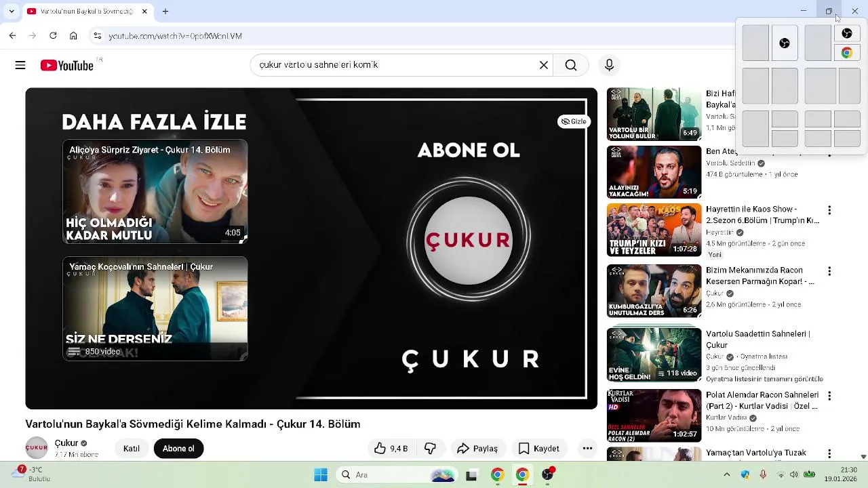Hide end screen with Gizle toggle
This screenshot has height=488, width=868.
click(574, 121)
